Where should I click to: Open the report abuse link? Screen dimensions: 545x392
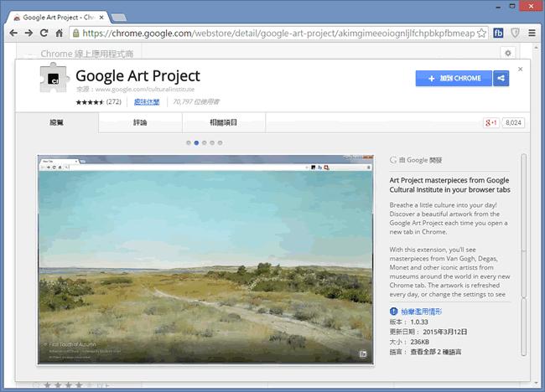421,312
